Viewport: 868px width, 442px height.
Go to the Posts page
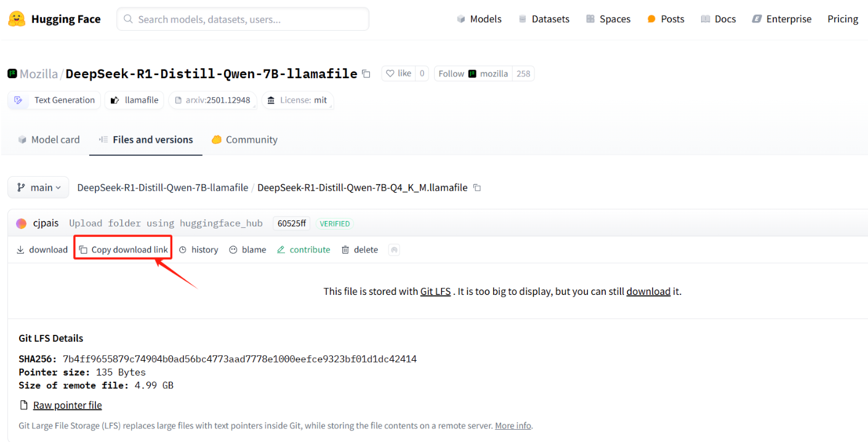(x=665, y=19)
